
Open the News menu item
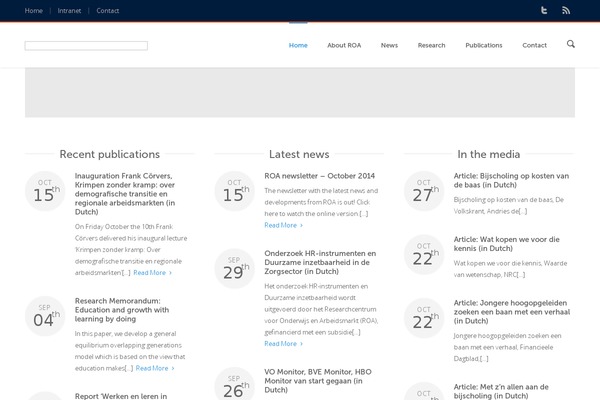pyautogui.click(x=389, y=45)
